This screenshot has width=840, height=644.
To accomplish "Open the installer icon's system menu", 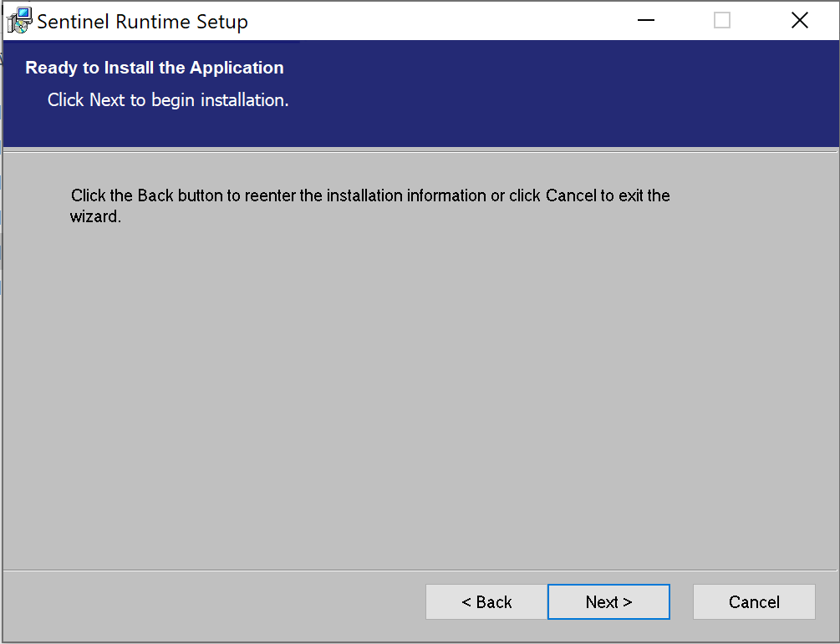I will pos(19,21).
